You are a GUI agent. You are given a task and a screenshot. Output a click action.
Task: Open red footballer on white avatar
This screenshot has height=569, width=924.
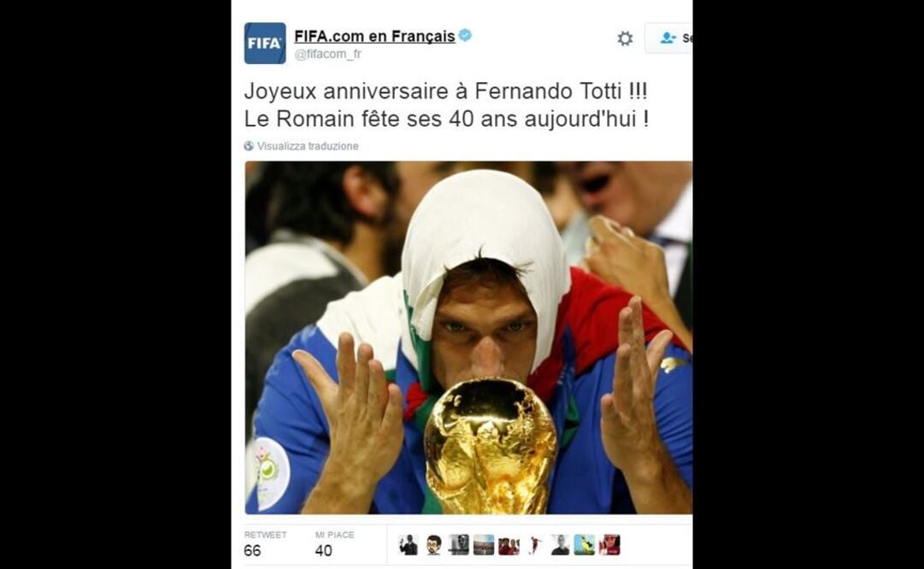(534, 545)
